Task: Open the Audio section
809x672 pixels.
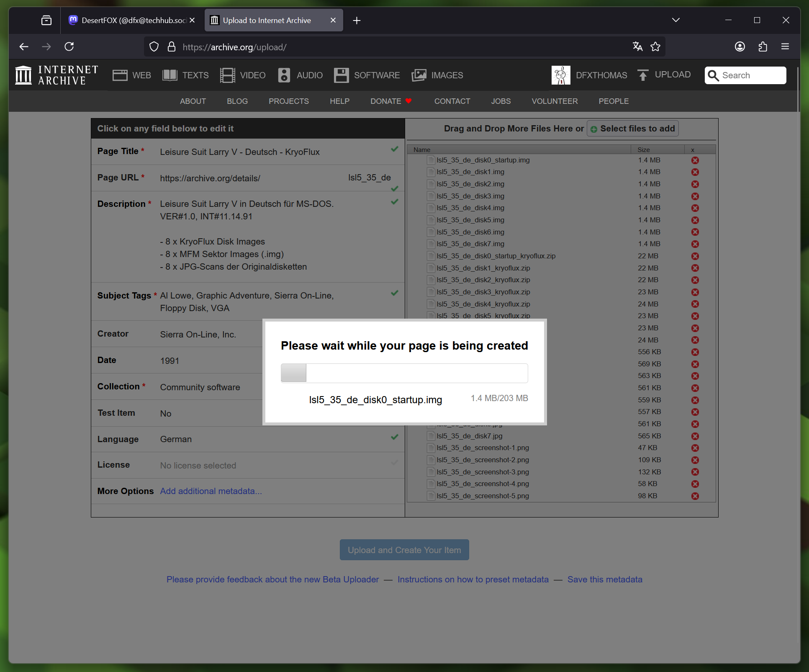Action: click(x=300, y=75)
